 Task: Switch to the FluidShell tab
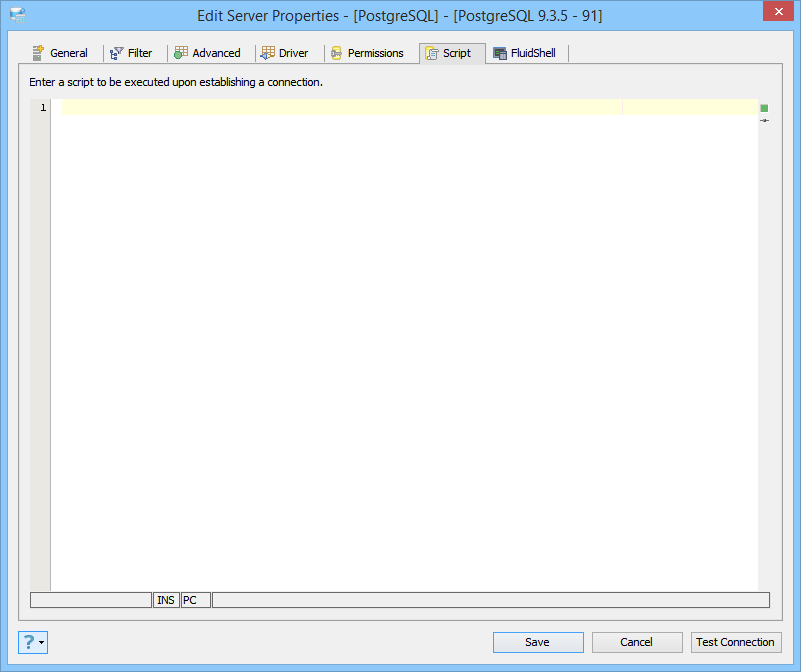525,53
